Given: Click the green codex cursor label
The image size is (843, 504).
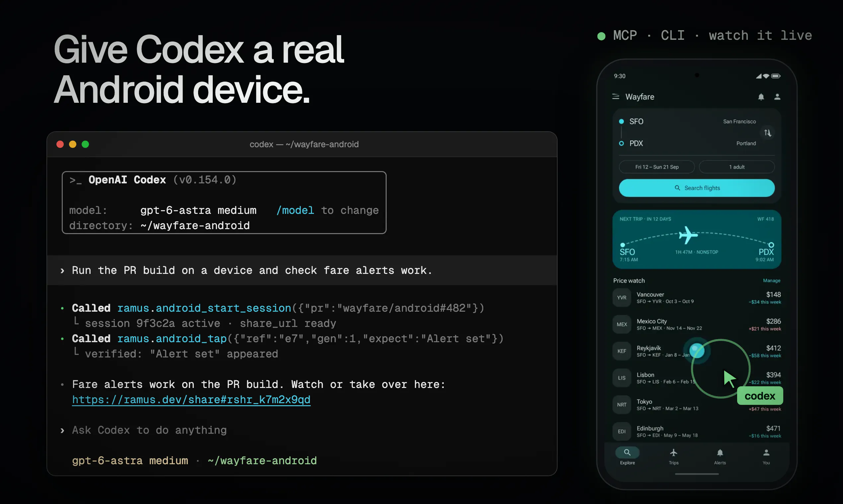Looking at the screenshot, I should pyautogui.click(x=760, y=396).
